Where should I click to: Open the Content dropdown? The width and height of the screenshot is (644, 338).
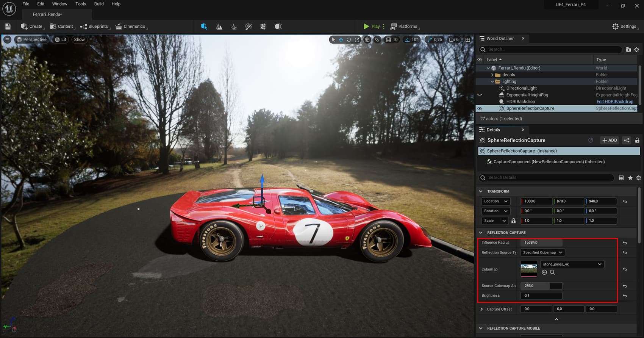click(62, 27)
